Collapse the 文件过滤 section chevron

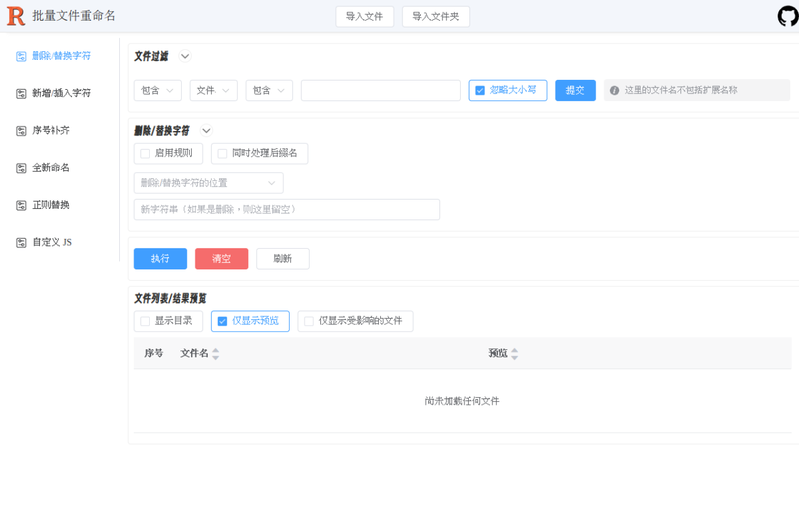click(x=185, y=56)
